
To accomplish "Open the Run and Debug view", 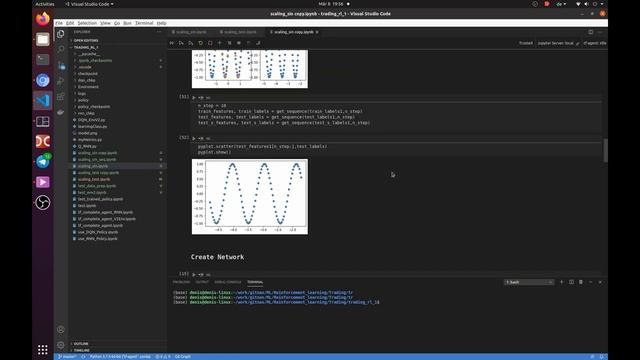I will (60, 81).
